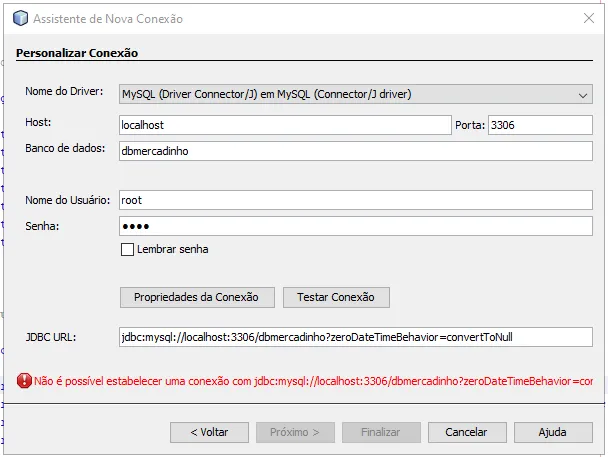
Task: Click the Banco de dados field dbmercadinho
Action: (x=356, y=151)
